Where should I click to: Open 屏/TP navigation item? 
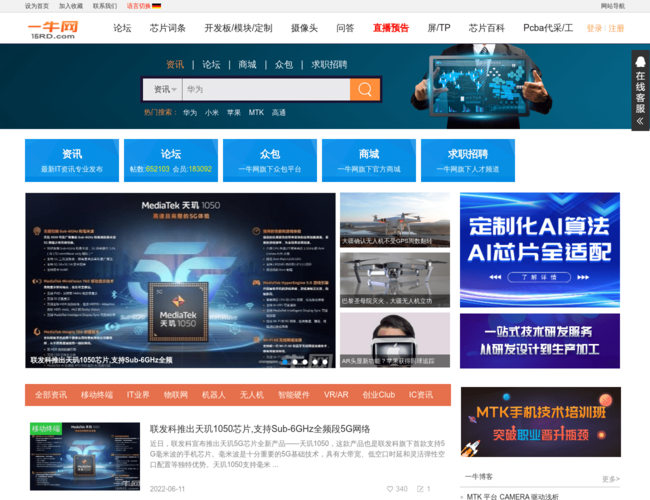point(439,28)
